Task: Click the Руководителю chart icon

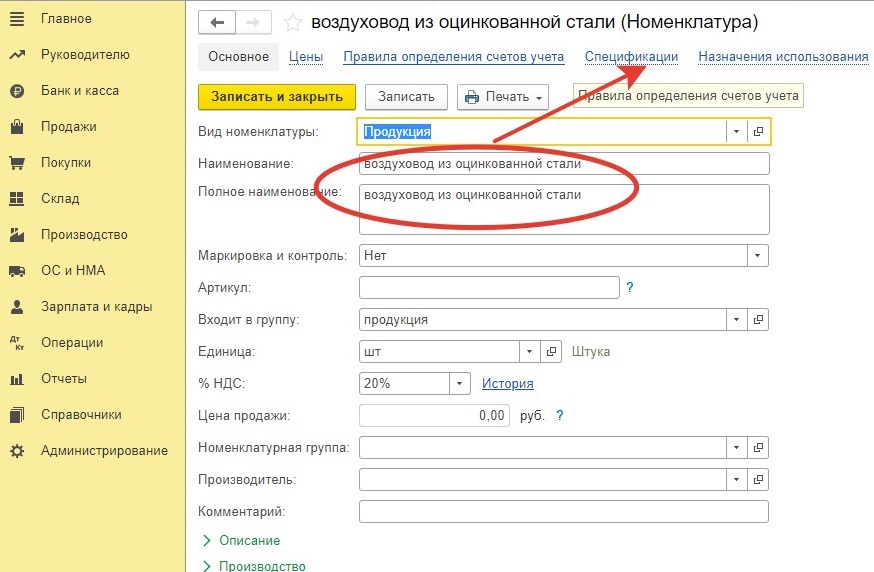Action: click(17, 55)
